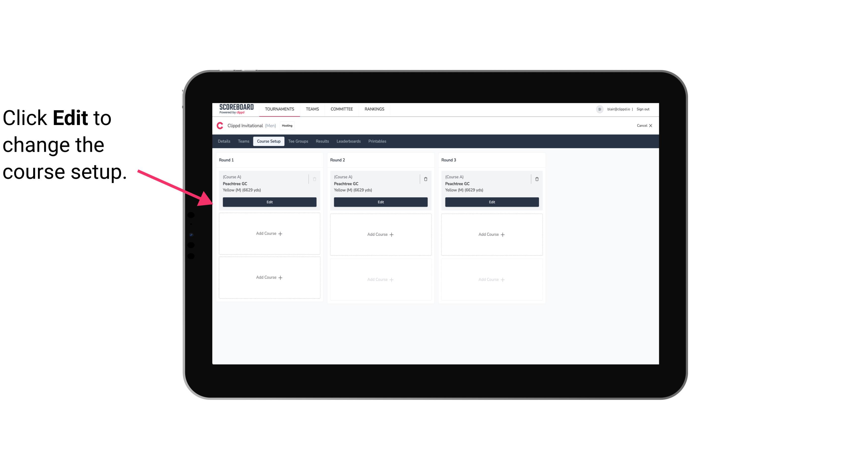Click the Leaderboards tab
Screen dimensions: 868x467
349,141
